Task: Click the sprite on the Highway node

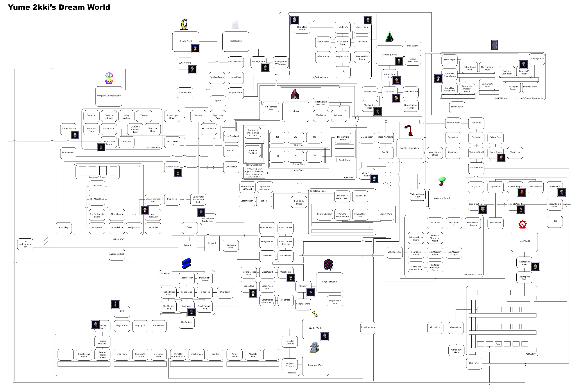Action: 310,292
